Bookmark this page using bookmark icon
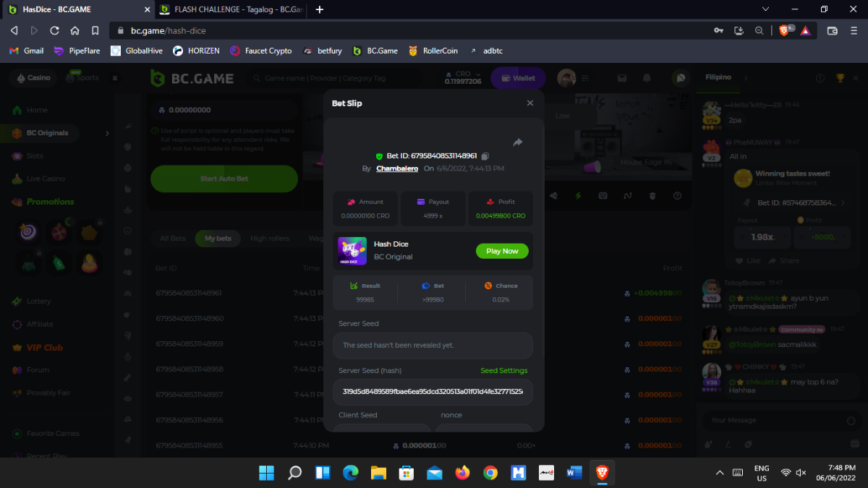The height and width of the screenshot is (488, 868). (x=95, y=30)
